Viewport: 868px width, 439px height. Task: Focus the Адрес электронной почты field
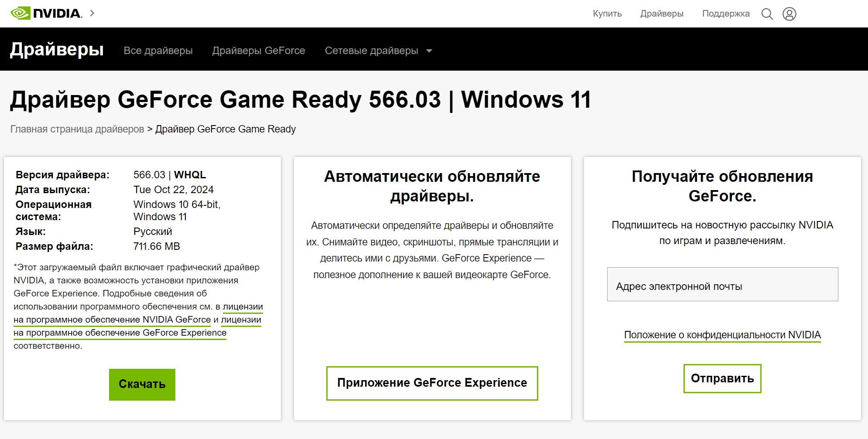coord(722,284)
